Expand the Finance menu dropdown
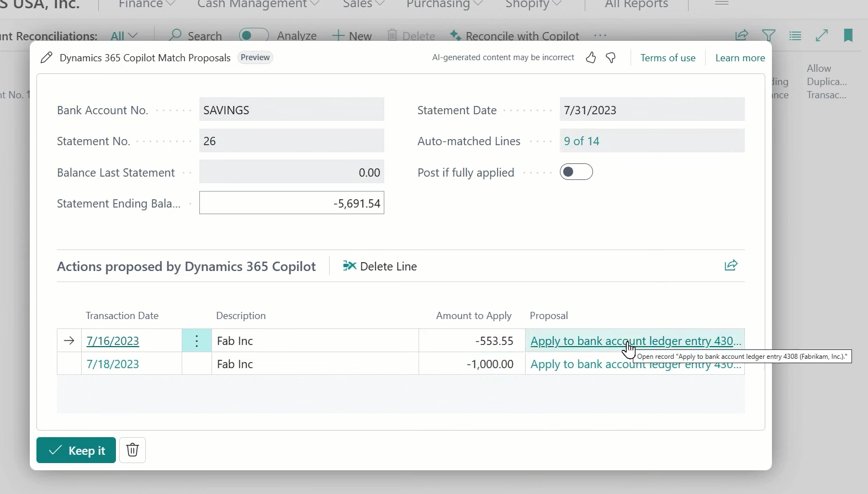The image size is (868, 494). point(147,4)
